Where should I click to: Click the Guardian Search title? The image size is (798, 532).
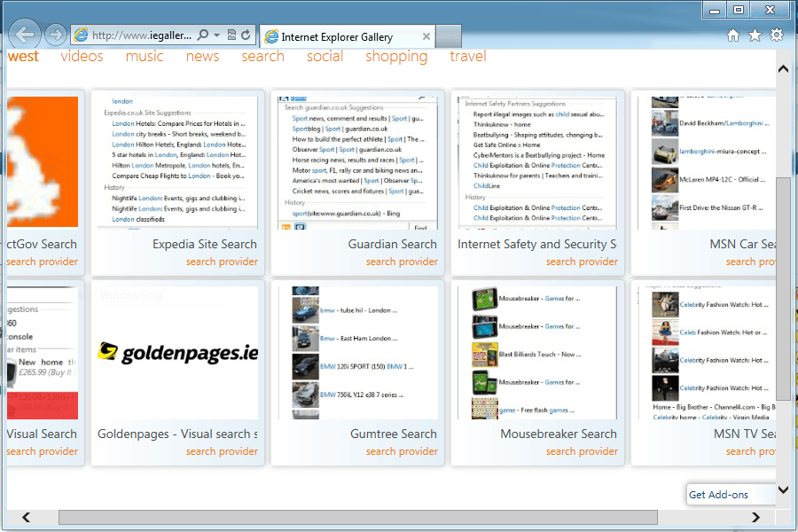tap(393, 245)
